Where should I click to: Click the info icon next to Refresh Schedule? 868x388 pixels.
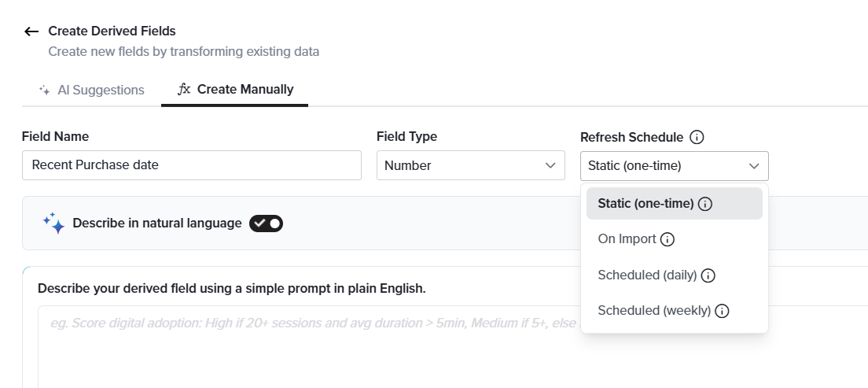[697, 137]
